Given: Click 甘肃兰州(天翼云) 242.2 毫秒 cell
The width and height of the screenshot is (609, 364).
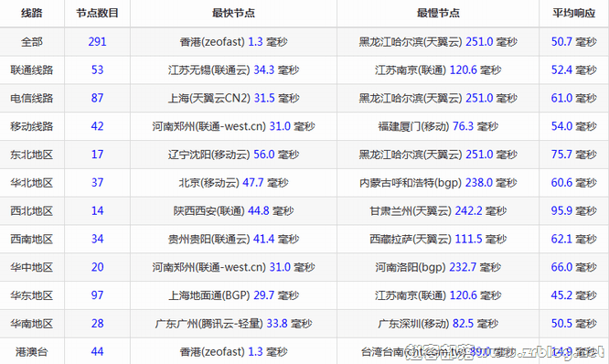Looking at the screenshot, I should 438,211.
